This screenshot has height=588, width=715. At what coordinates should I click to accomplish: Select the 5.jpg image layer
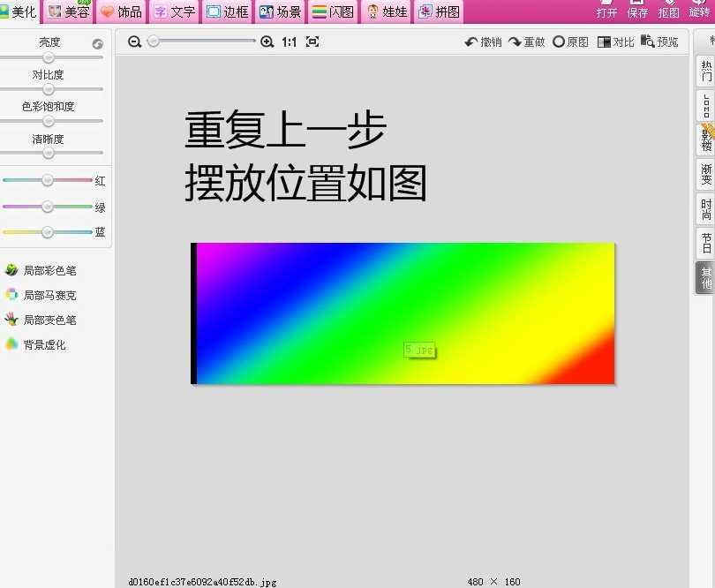[419, 349]
